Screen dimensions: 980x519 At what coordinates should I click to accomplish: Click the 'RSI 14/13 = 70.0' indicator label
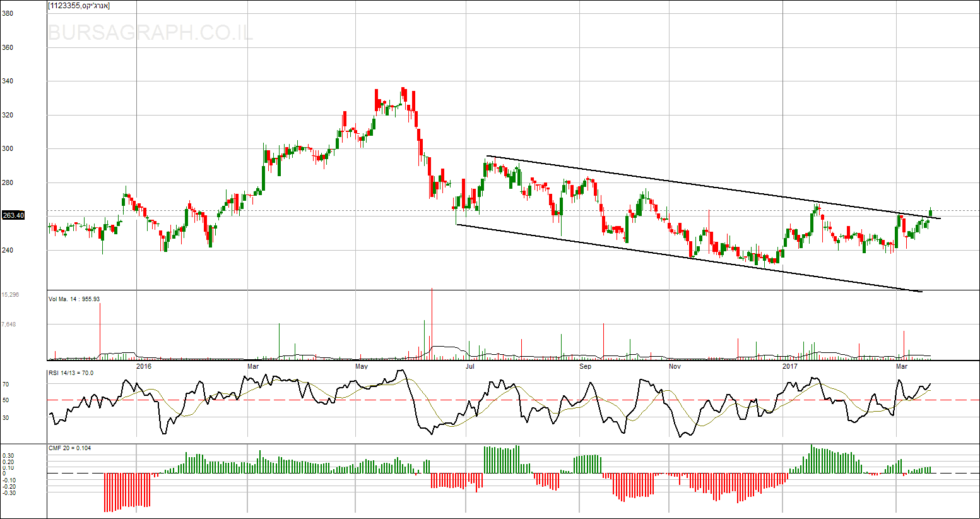point(71,373)
